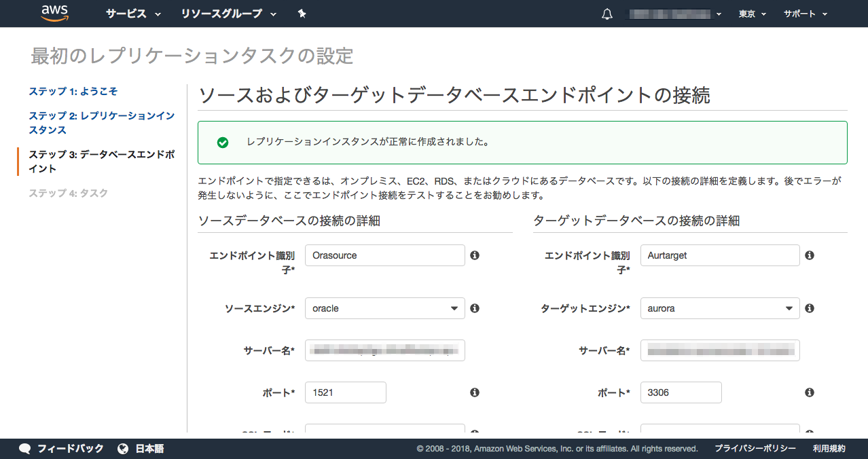Open the サービス menu
The width and height of the screenshot is (868, 459).
[x=133, y=14]
